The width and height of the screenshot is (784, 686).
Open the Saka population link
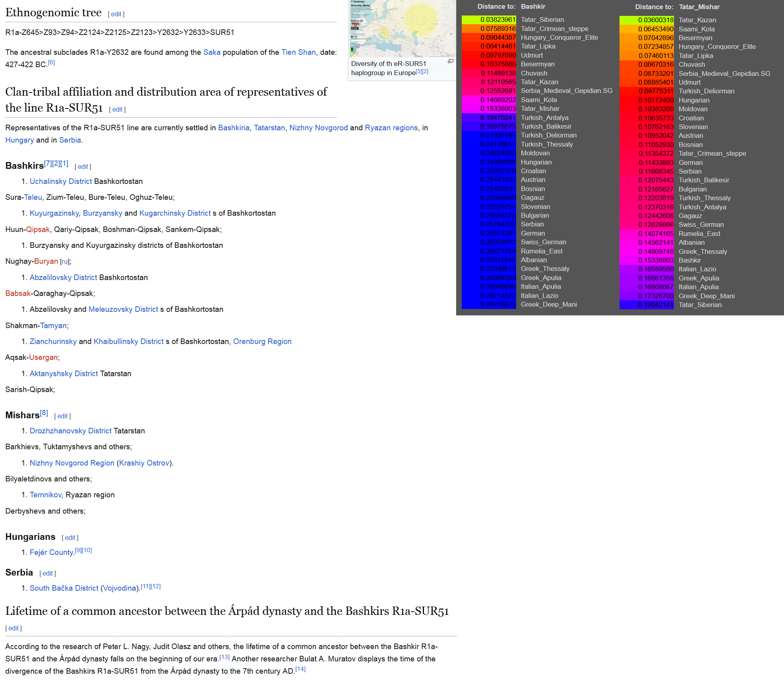coord(212,52)
